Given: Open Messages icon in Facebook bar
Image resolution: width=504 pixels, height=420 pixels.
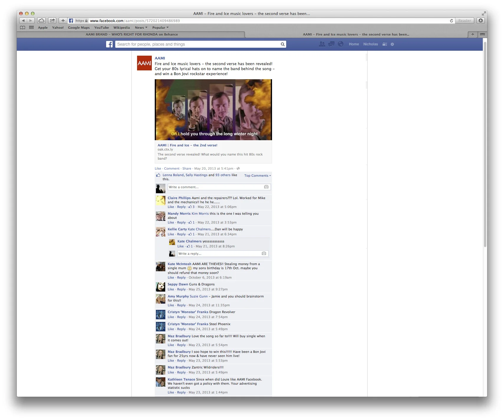Looking at the screenshot, I should pos(331,44).
